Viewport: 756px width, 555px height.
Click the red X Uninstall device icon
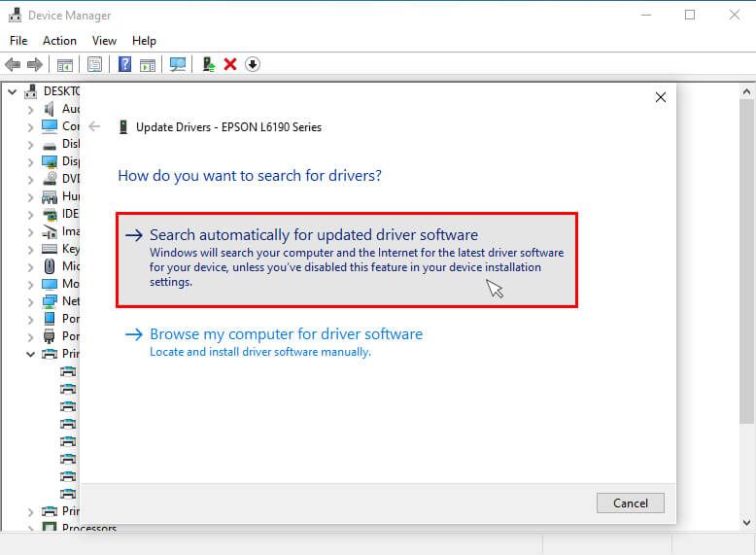point(230,64)
